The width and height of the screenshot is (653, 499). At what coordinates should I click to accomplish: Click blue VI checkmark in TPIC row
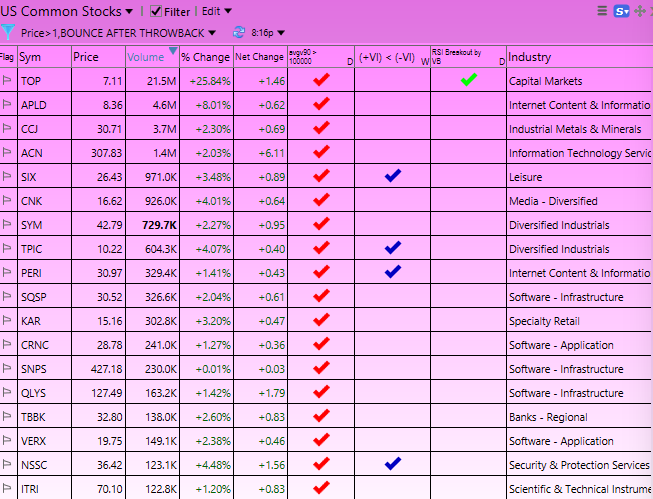click(x=393, y=247)
